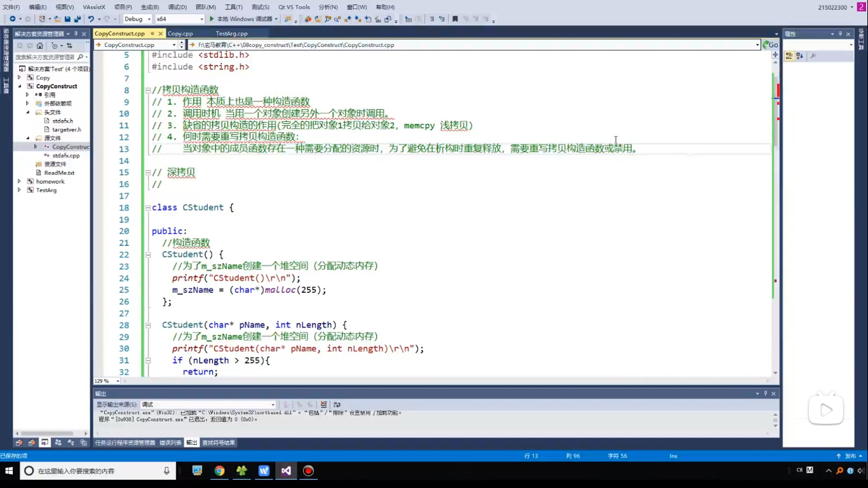Click the Home icon in Solution Explorer

click(x=40, y=46)
